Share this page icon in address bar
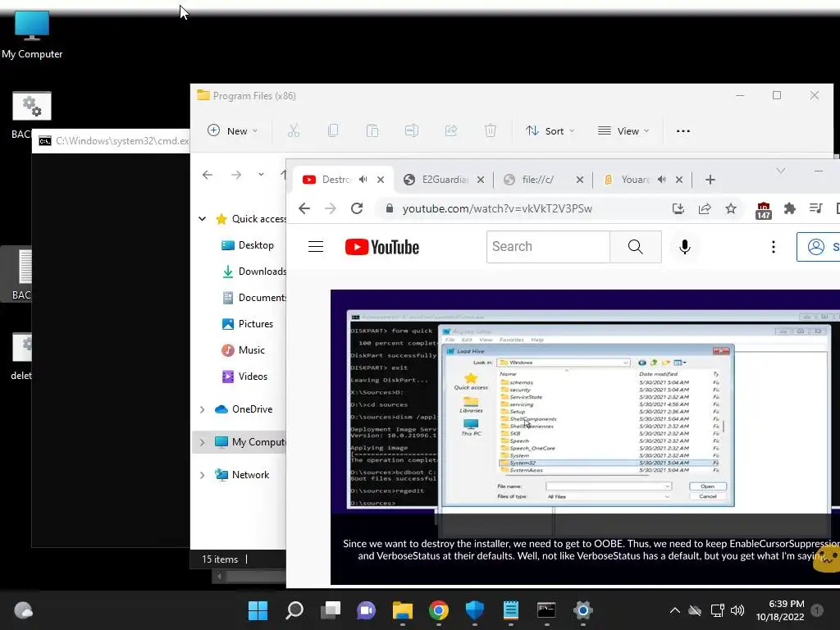 [x=705, y=208]
